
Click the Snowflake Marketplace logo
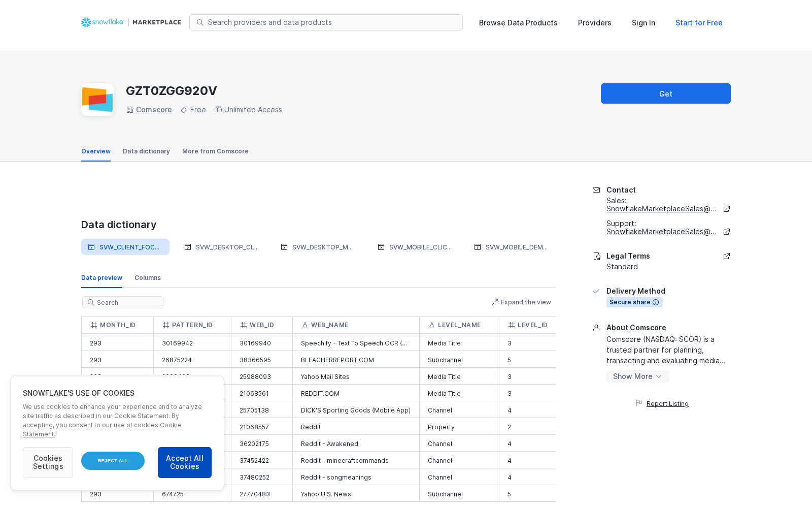click(x=131, y=22)
